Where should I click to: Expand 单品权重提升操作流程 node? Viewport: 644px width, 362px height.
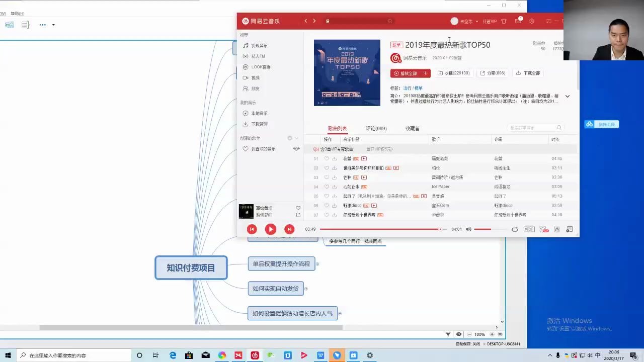317,264
